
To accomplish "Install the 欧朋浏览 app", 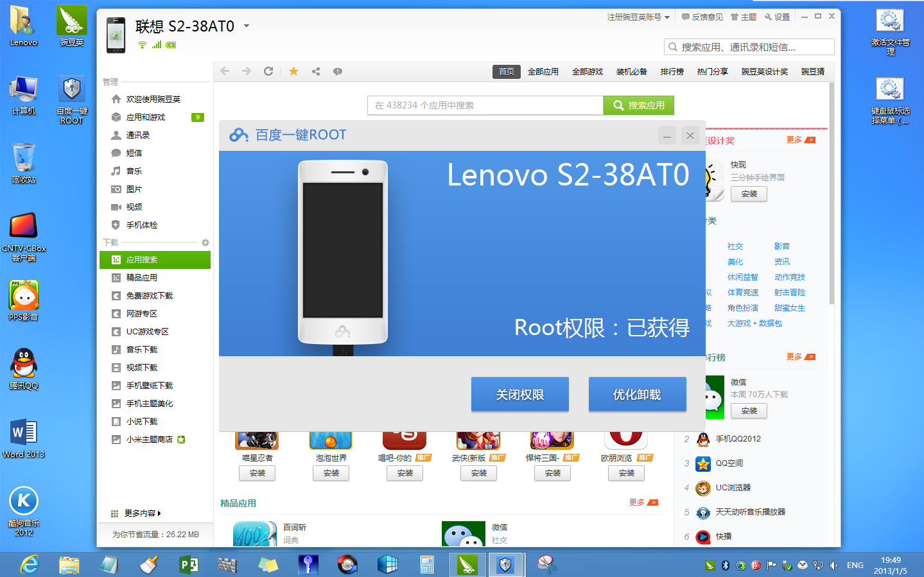I will click(627, 473).
